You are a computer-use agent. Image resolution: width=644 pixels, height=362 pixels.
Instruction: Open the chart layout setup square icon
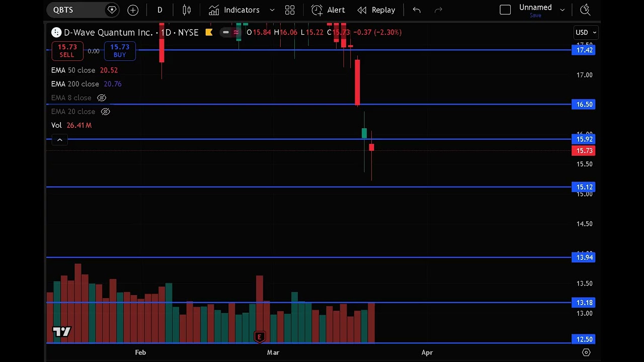(505, 10)
